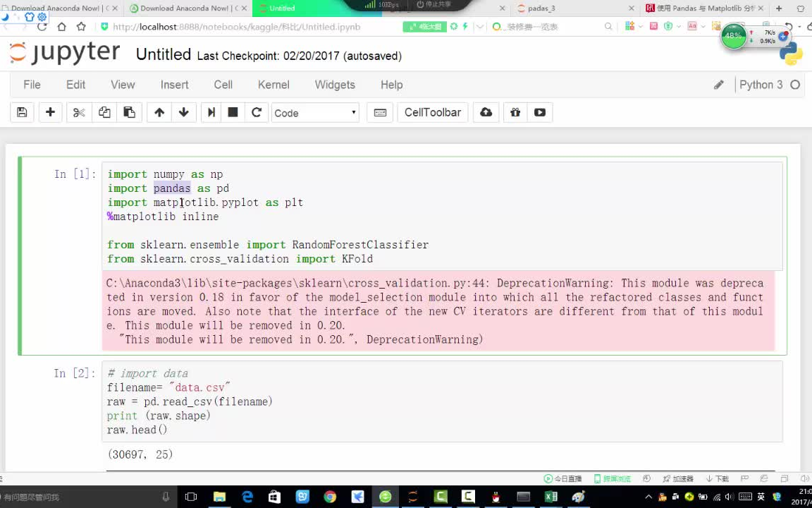Toggle the bookmark star in the address bar
The height and width of the screenshot is (508, 812).
(x=80, y=26)
